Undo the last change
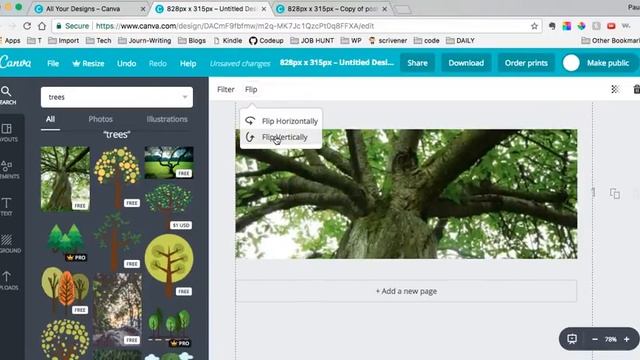640x360 pixels. pyautogui.click(x=127, y=63)
